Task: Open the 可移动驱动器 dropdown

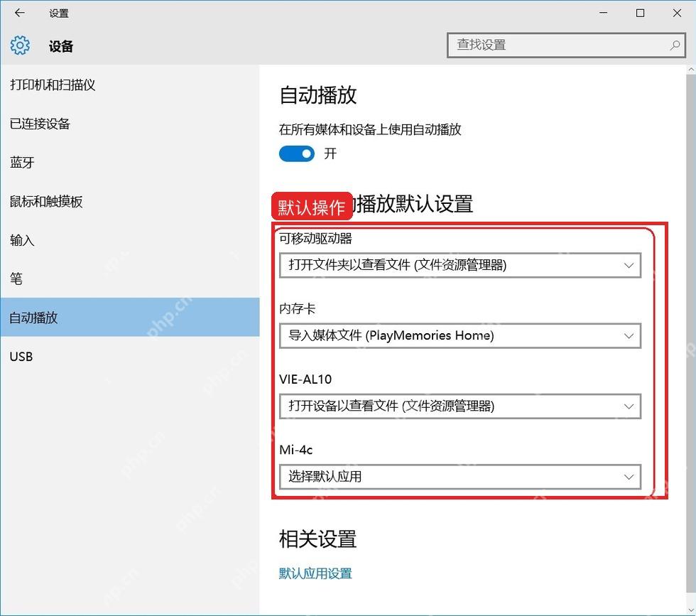Action: (x=460, y=265)
